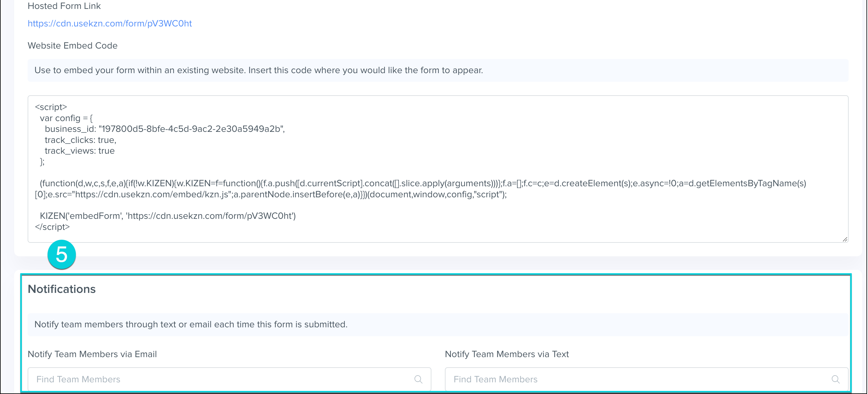Viewport: 868px width, 394px height.
Task: Place cursor on the track_views line
Action: click(x=80, y=151)
